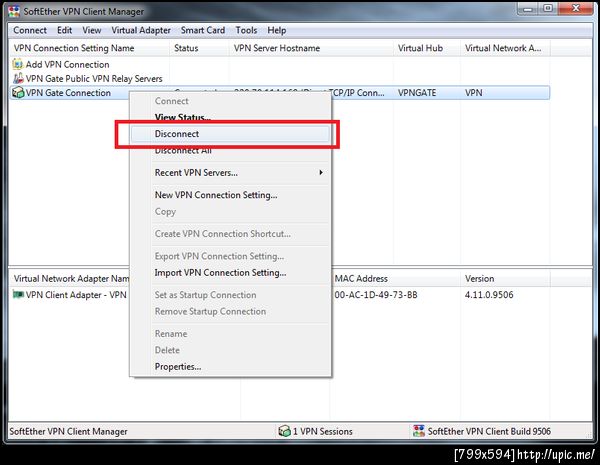
Task: Click the VPN Sessions status bar icon
Action: coord(284,431)
